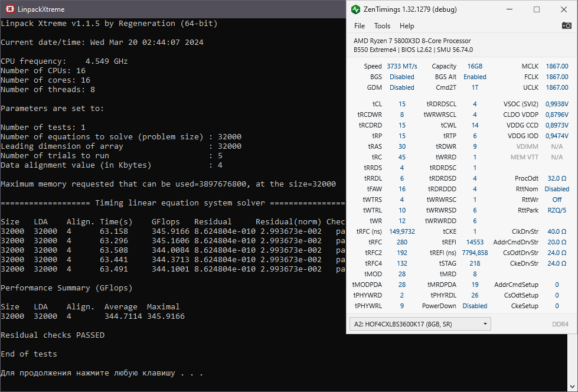Viewport: 578px width, 392px height.
Task: Click the RttNom Disabled value
Action: pos(557,189)
